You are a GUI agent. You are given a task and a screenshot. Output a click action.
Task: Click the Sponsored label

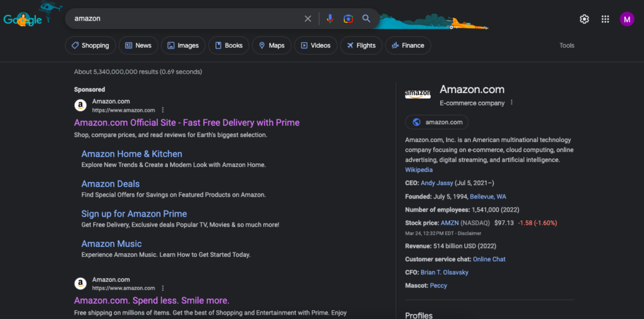coord(89,89)
